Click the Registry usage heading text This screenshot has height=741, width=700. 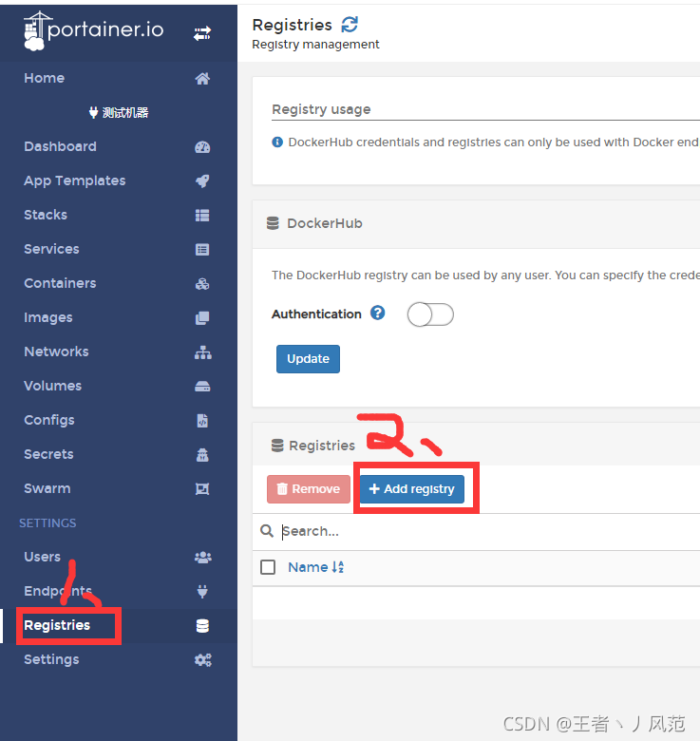(321, 109)
